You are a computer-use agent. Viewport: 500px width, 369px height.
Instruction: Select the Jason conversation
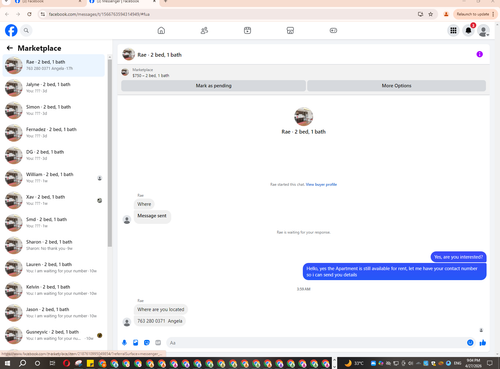point(54,313)
